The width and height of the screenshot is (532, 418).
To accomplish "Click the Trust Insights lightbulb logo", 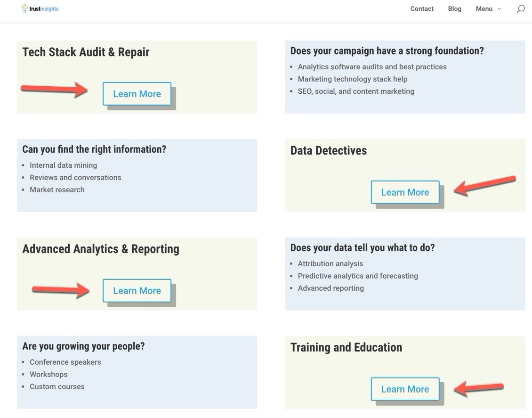I will point(25,8).
